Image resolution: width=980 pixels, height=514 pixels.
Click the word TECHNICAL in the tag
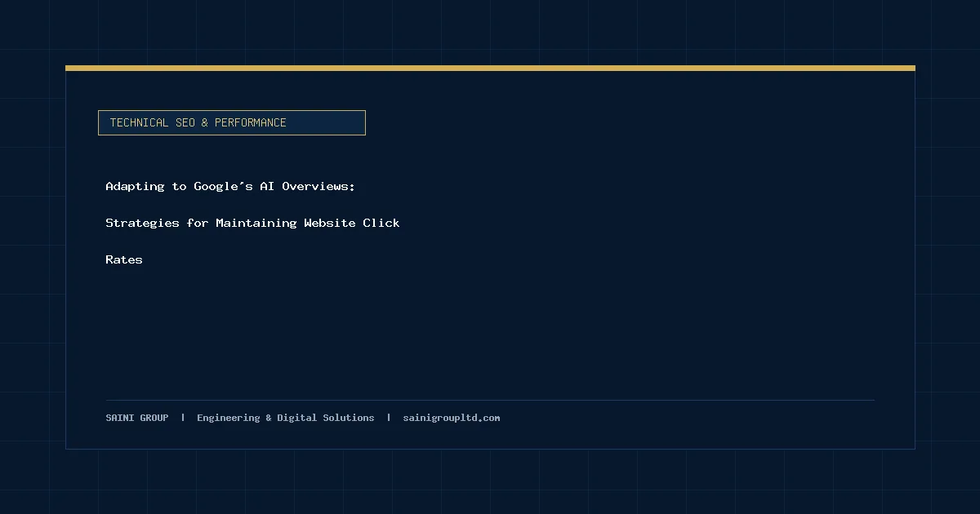[x=140, y=122]
